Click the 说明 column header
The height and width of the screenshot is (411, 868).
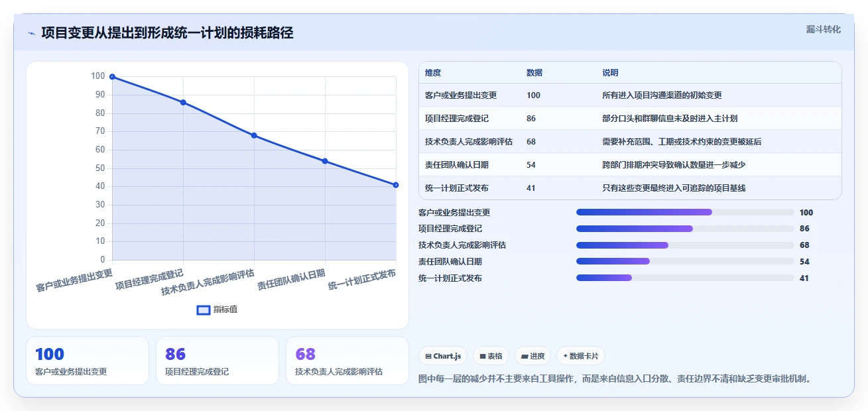click(610, 72)
